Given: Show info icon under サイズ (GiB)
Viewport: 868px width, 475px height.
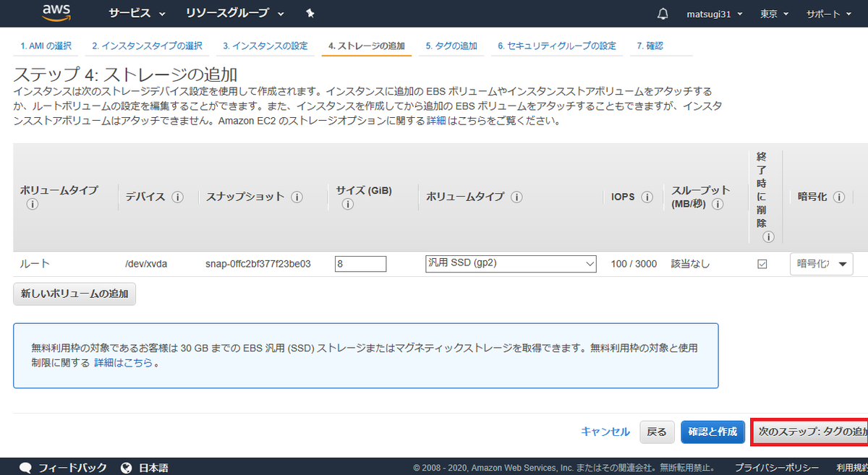Looking at the screenshot, I should [346, 205].
